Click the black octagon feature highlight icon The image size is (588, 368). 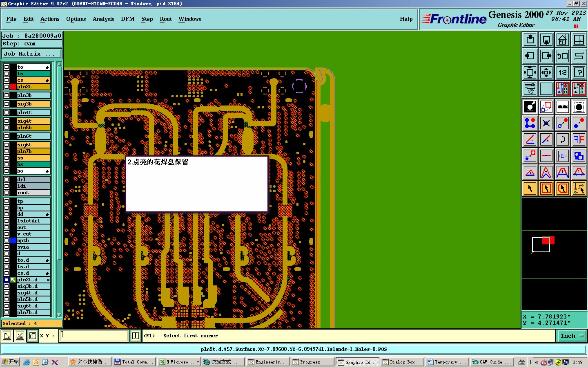click(579, 107)
